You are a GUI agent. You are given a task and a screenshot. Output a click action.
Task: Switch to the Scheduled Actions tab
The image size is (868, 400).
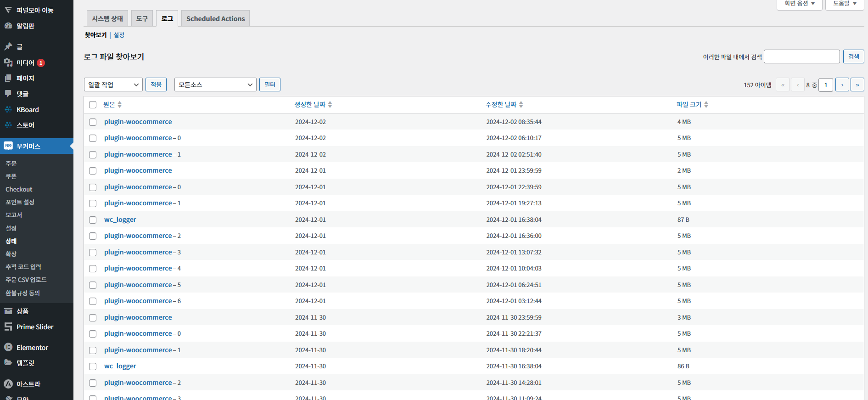pos(215,18)
